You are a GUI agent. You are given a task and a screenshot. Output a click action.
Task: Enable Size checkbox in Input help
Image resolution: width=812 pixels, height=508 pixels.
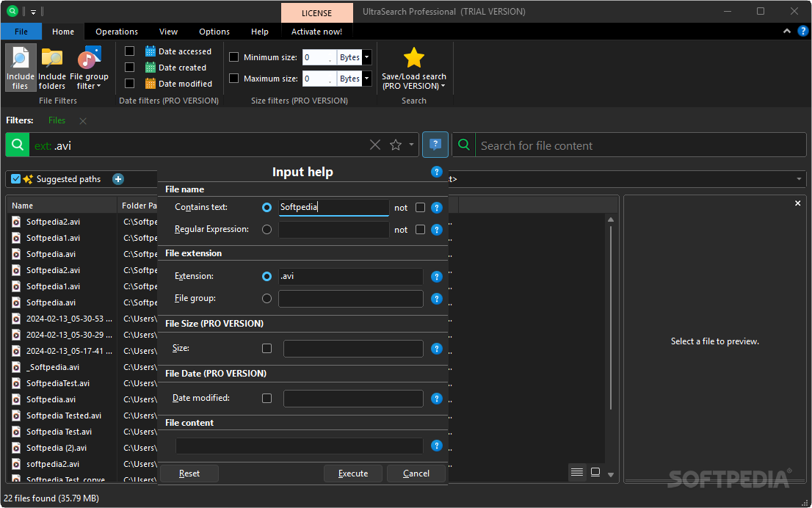[x=267, y=349]
